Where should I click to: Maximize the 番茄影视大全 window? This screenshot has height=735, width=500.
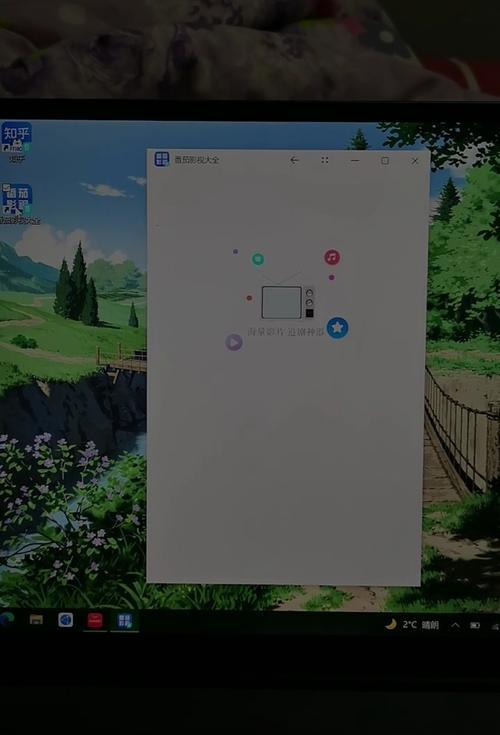pyautogui.click(x=385, y=160)
